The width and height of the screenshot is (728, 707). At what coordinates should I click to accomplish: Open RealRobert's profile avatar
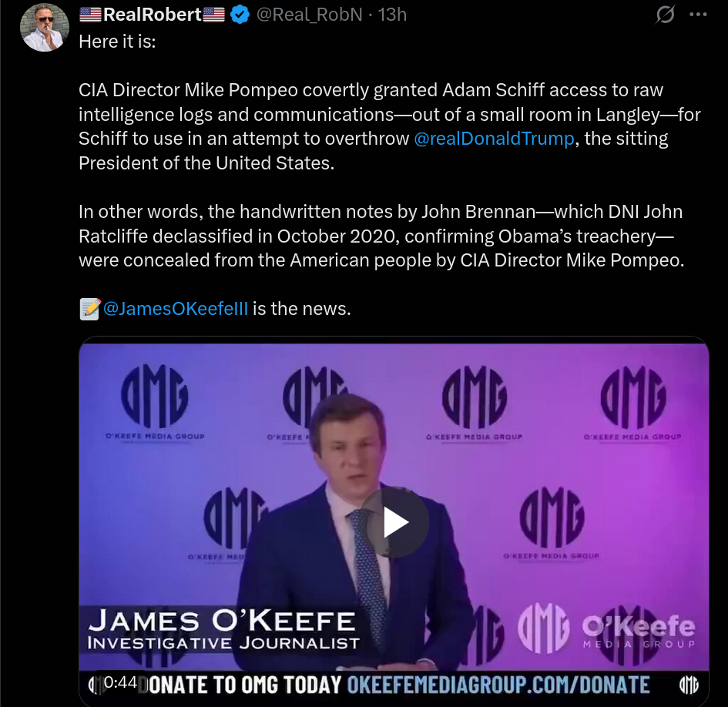pos(45,28)
